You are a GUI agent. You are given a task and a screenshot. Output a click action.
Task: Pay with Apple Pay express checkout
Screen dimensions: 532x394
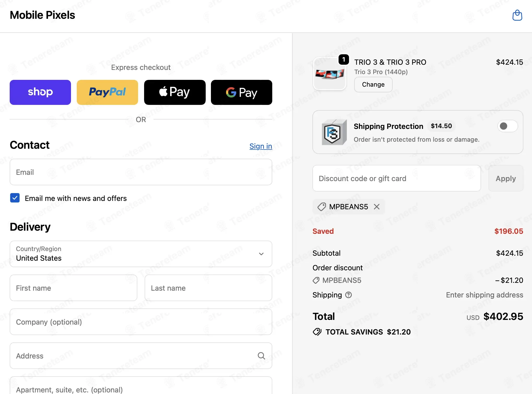[175, 92]
